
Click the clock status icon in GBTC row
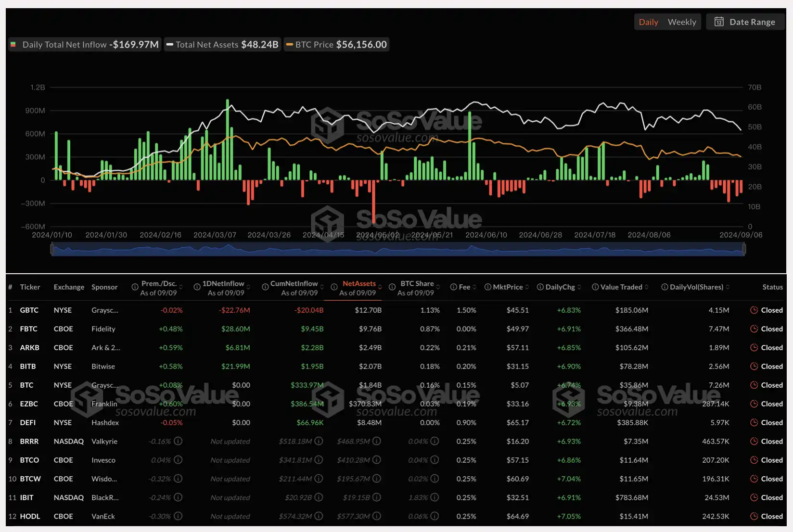(754, 310)
